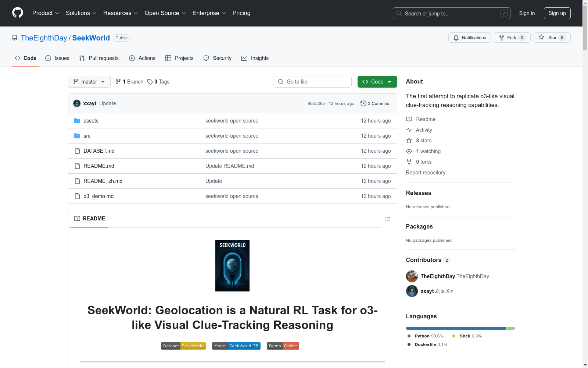The width and height of the screenshot is (588, 368).
Task: Open the README outline list icon
Action: click(387, 219)
